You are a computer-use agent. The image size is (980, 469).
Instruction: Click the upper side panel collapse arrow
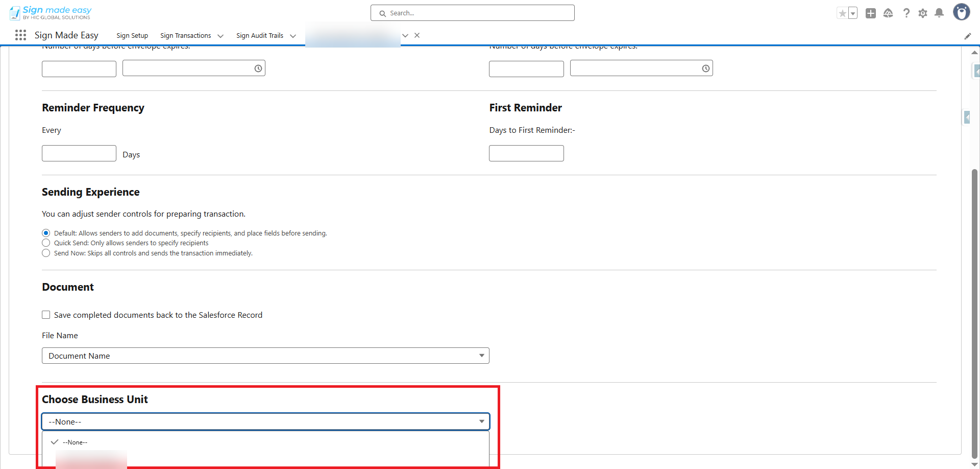(x=976, y=71)
